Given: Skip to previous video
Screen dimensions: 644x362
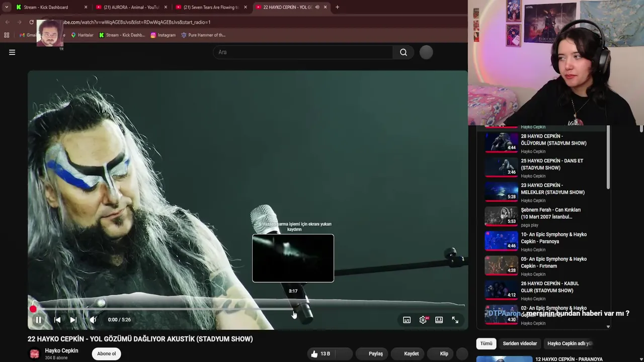Looking at the screenshot, I should 57,320.
